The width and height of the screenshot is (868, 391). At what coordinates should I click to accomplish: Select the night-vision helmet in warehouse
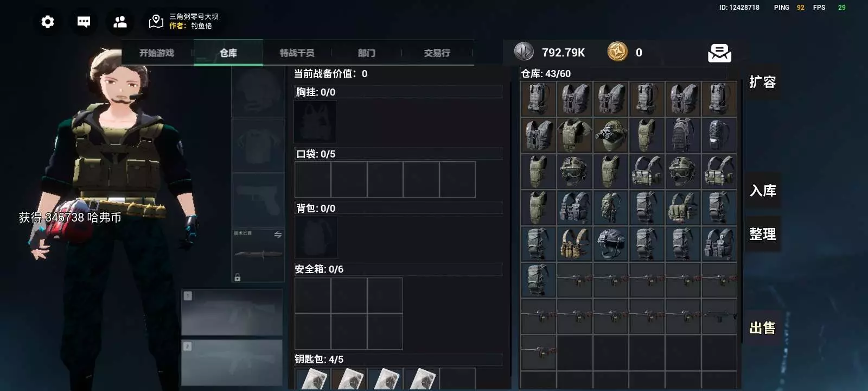(611, 135)
